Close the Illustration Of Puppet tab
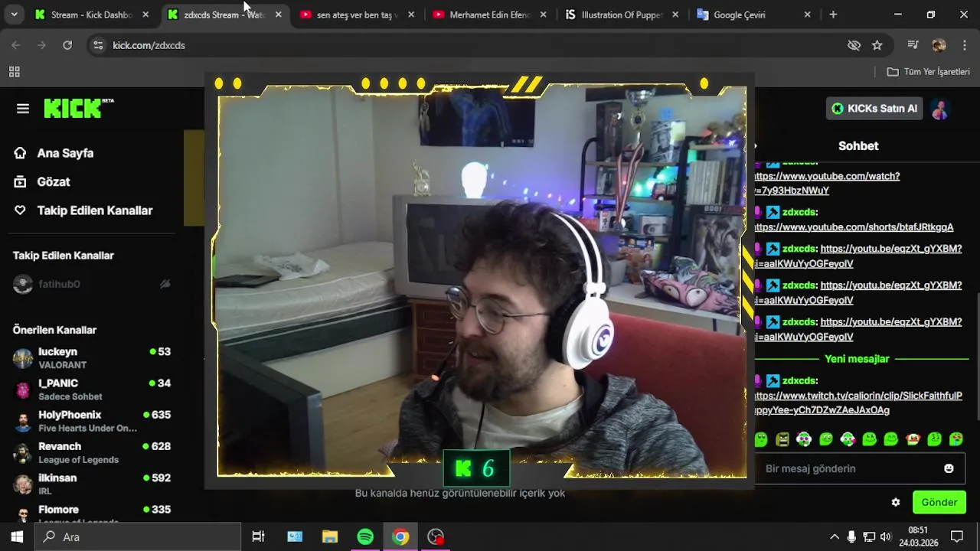980x551 pixels. [x=675, y=15]
